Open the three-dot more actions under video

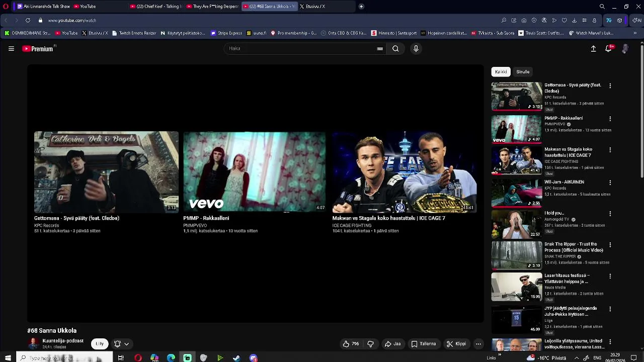point(478,344)
